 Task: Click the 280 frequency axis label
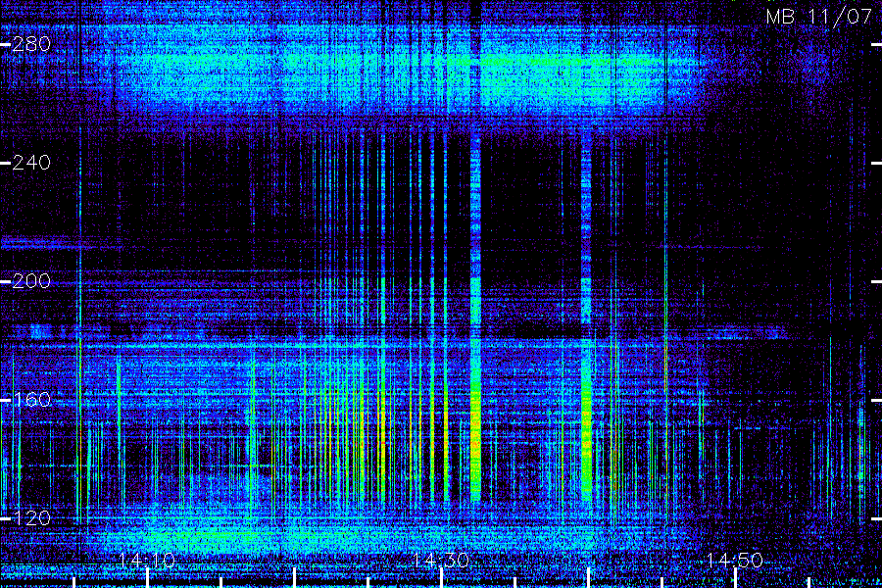[31, 44]
